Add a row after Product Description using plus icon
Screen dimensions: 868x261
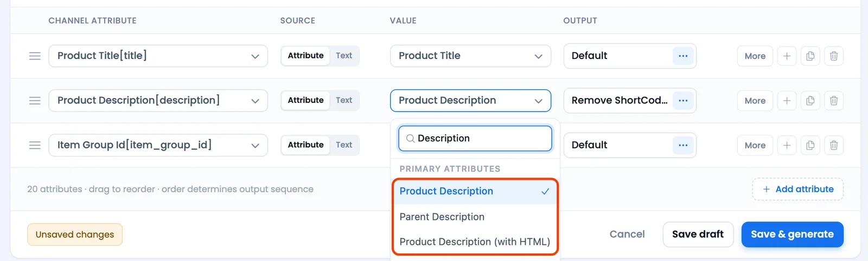[787, 101]
